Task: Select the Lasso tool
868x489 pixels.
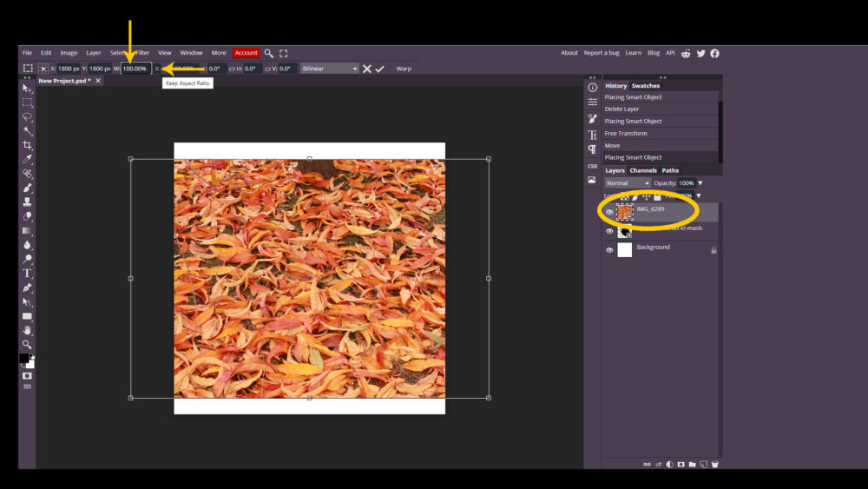Action: pos(27,116)
